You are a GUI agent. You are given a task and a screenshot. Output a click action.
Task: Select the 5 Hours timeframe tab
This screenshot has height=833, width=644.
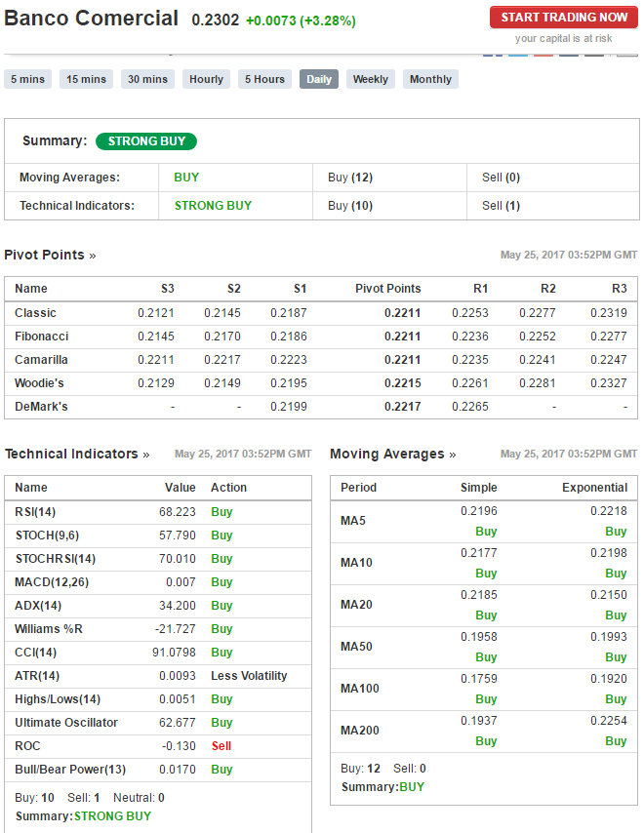(x=264, y=79)
